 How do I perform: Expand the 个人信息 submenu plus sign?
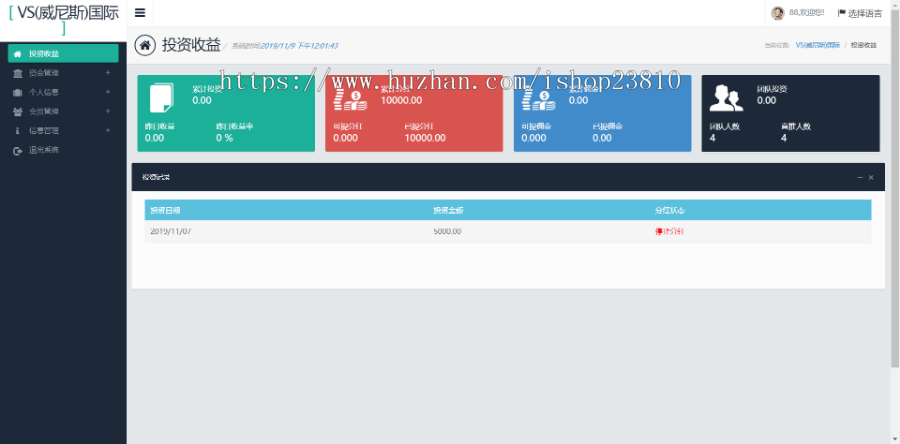point(108,92)
